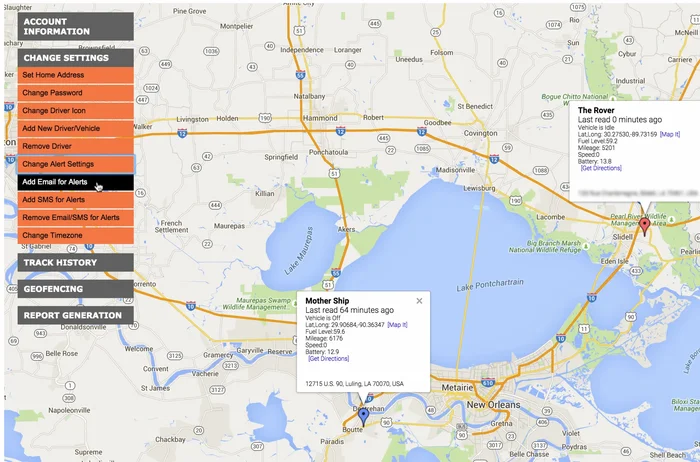Click the red Rover map marker
Image resolution: width=700 pixels, height=462 pixels.
click(645, 226)
